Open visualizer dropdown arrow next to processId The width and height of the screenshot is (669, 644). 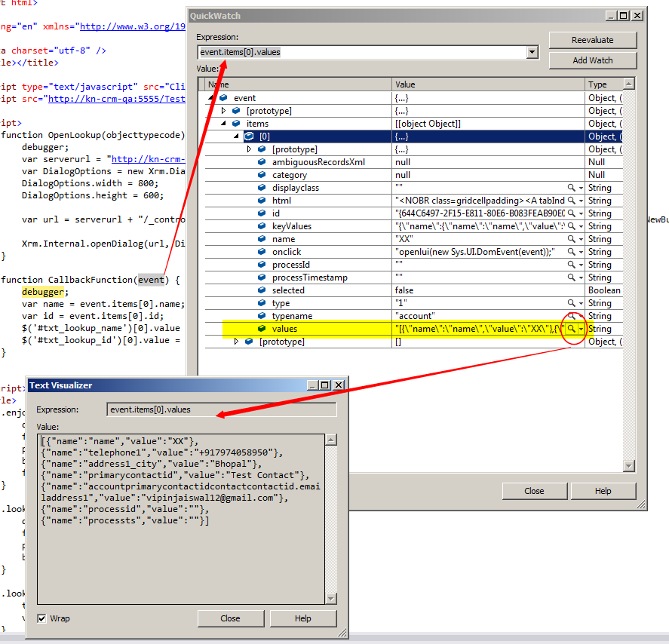[x=579, y=264]
